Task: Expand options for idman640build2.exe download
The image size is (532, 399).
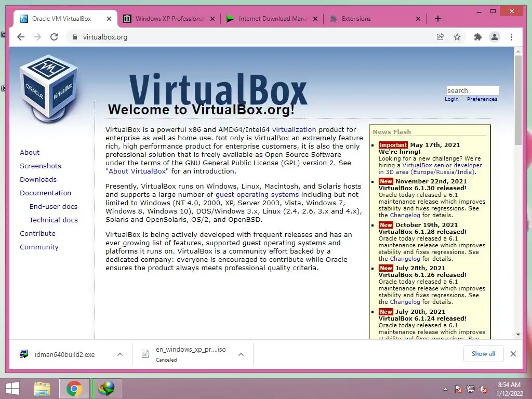Action: [120, 354]
